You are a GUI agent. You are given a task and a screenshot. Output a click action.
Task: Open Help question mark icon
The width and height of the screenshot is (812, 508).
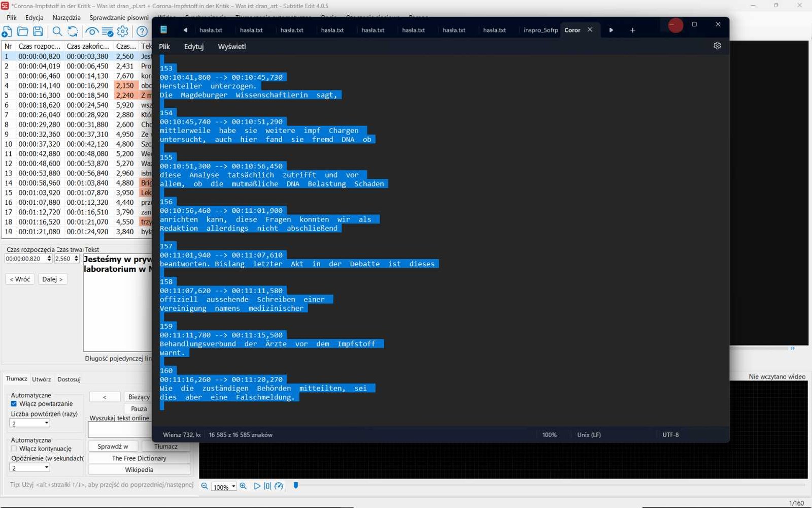point(142,31)
